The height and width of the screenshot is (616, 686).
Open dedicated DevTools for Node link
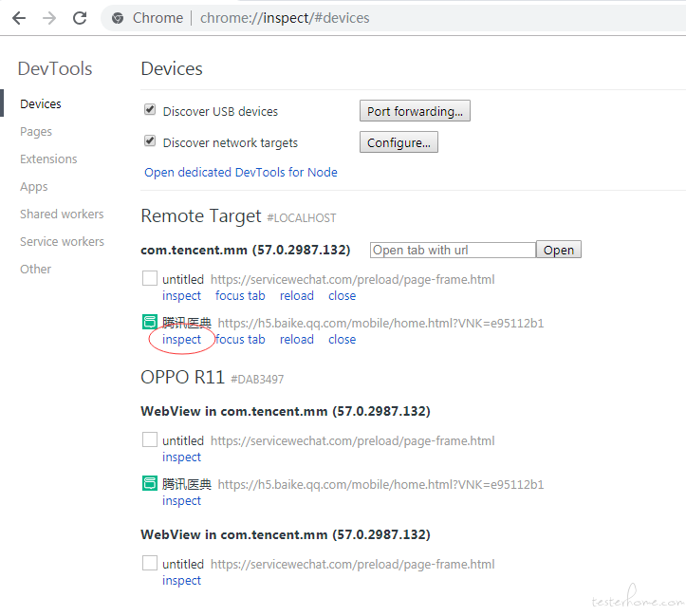241,173
